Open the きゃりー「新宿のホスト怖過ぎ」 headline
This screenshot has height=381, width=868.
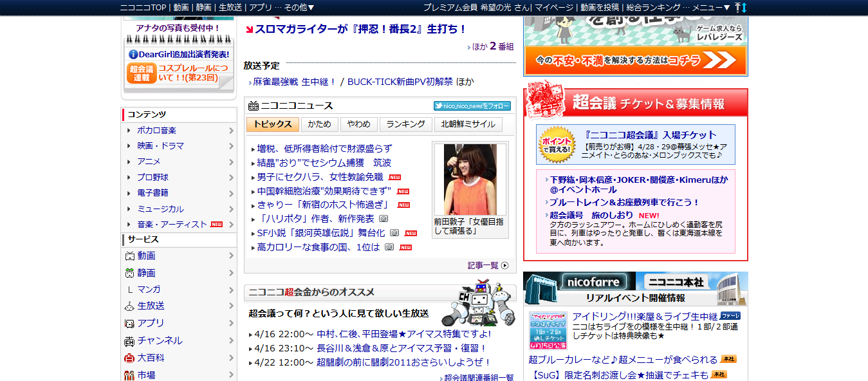click(x=323, y=205)
